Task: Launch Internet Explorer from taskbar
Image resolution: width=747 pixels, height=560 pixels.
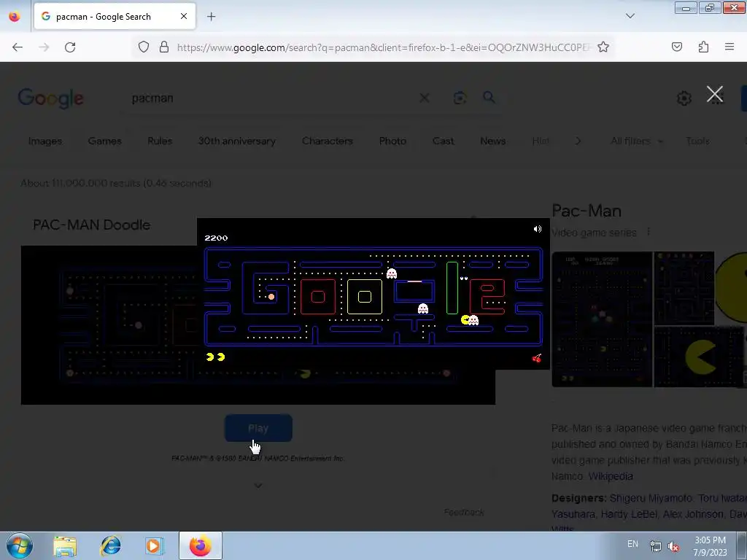Action: 111,545
